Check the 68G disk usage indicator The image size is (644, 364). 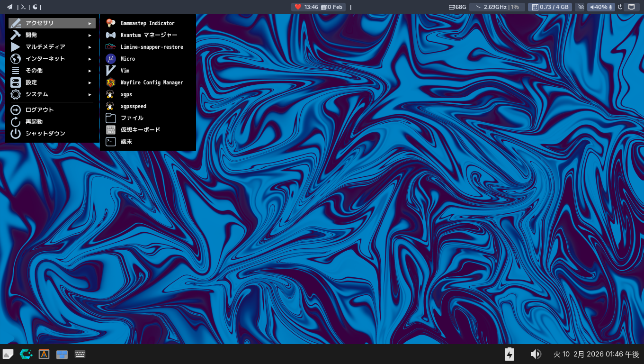tap(457, 7)
